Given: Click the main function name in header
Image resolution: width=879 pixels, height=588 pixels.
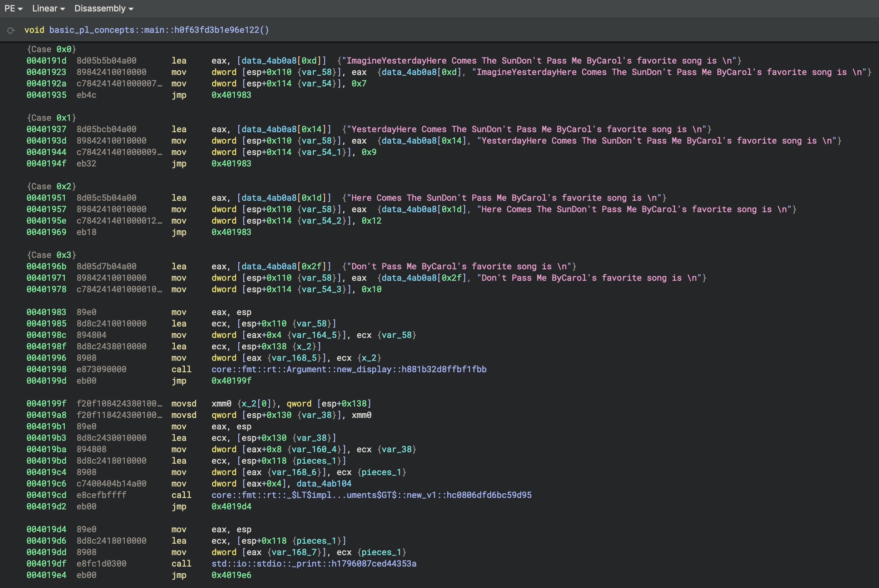Looking at the screenshot, I should 159,30.
